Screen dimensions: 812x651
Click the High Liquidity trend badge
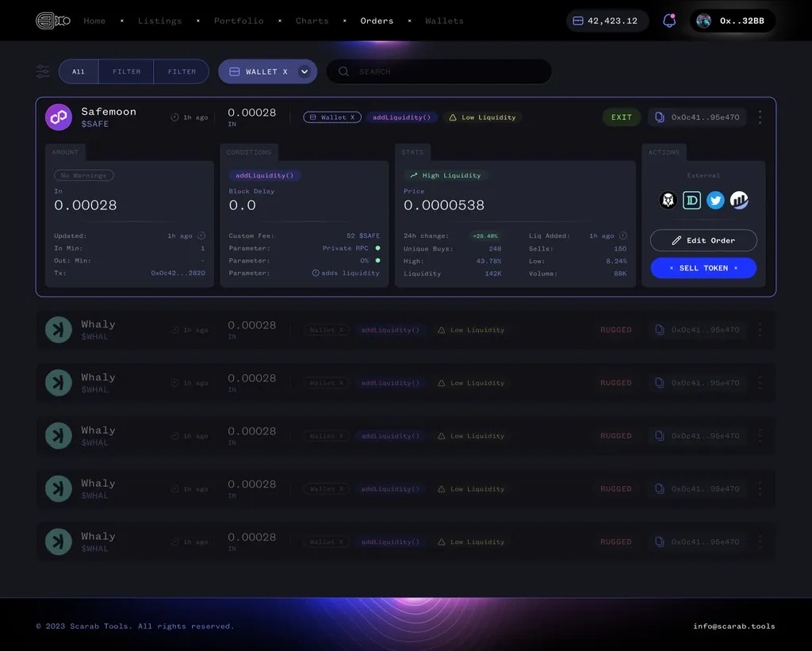pos(446,175)
